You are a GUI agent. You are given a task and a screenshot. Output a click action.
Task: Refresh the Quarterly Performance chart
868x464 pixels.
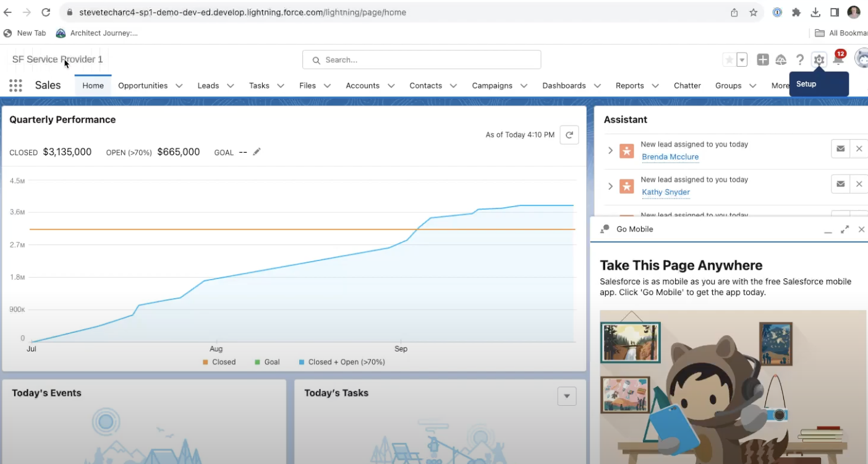pos(569,134)
